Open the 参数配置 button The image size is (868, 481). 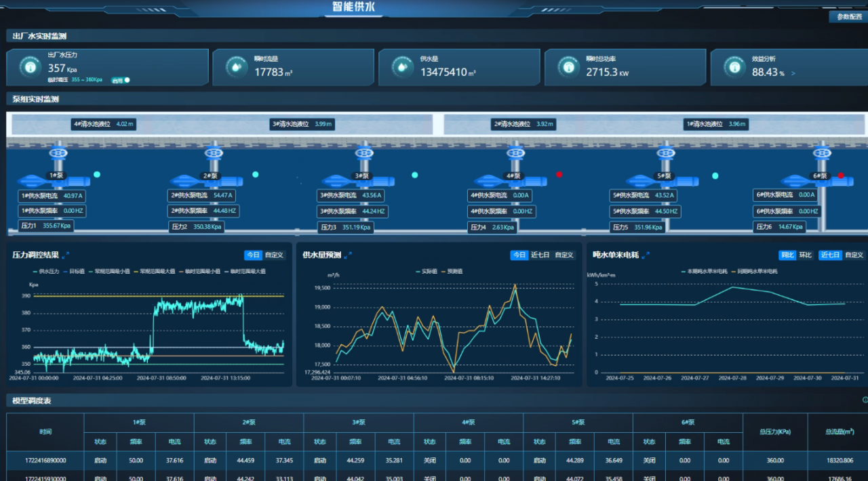point(848,17)
